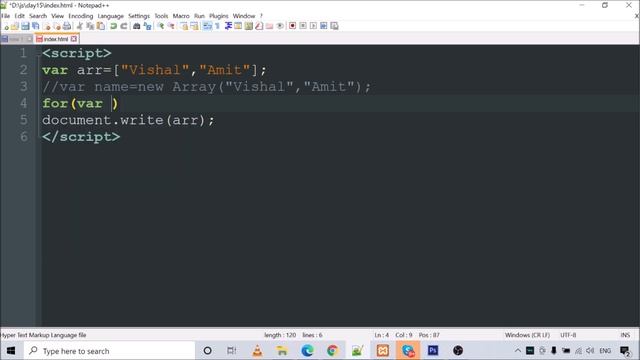Click the 'document.write(arr);' line

pos(128,120)
